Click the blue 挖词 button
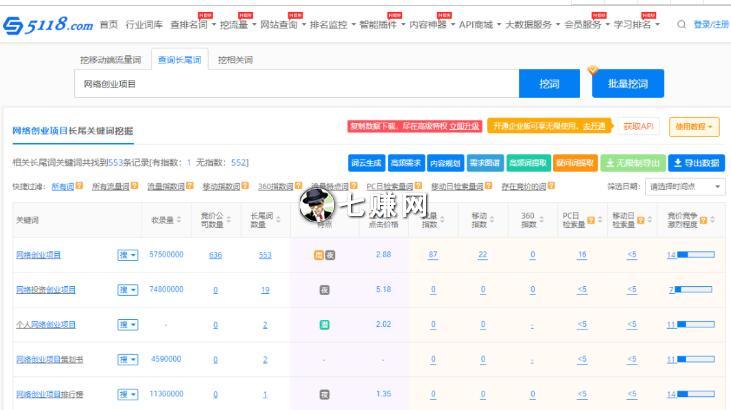This screenshot has width=731, height=410. [x=549, y=83]
